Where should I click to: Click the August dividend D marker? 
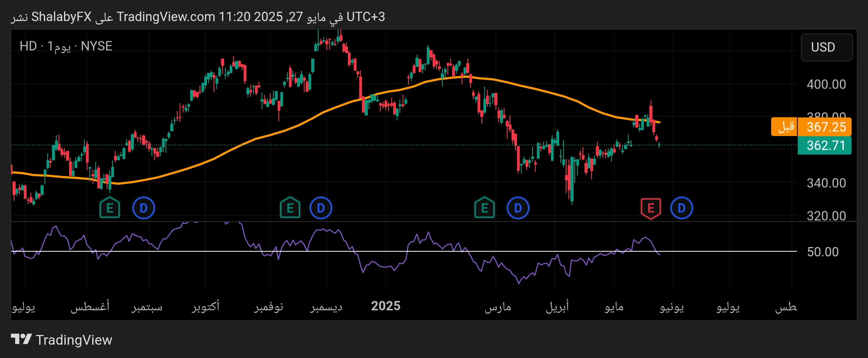pos(144,208)
